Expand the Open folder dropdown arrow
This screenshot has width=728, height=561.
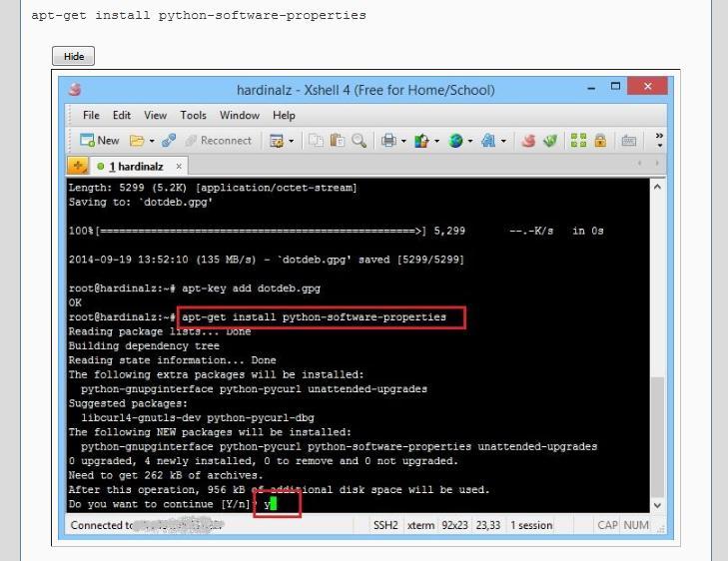point(152,141)
